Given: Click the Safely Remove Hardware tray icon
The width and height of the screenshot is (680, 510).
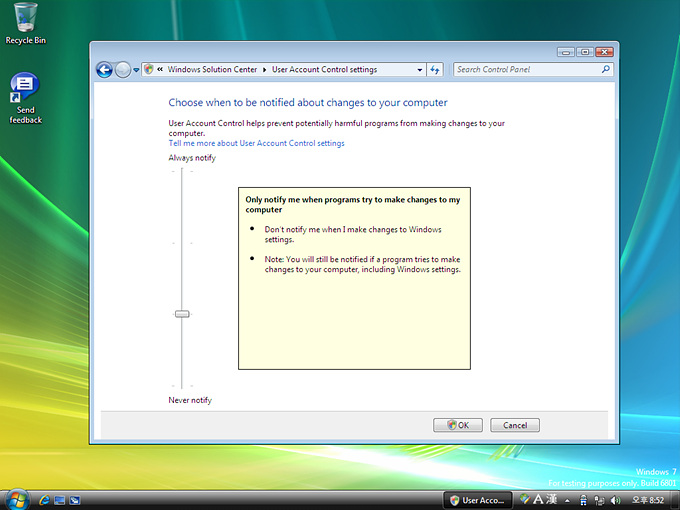Looking at the screenshot, I should (584, 500).
